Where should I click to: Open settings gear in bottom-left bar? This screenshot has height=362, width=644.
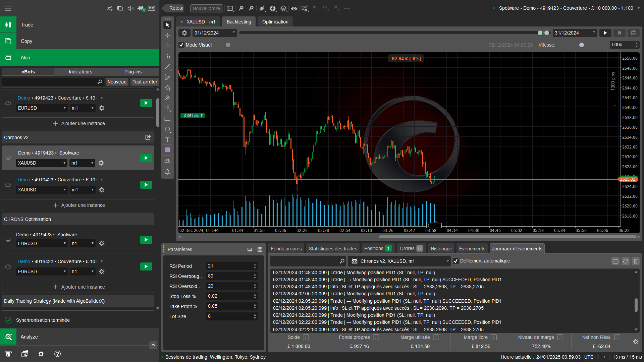41,354
